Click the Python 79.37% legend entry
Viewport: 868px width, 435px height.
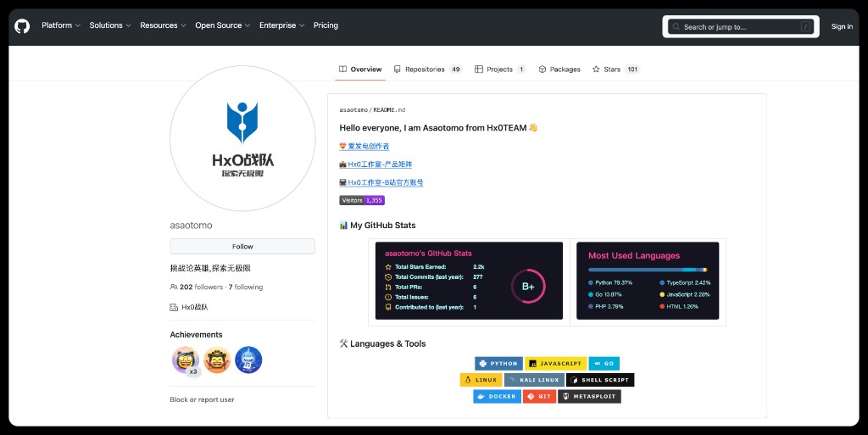click(x=610, y=282)
